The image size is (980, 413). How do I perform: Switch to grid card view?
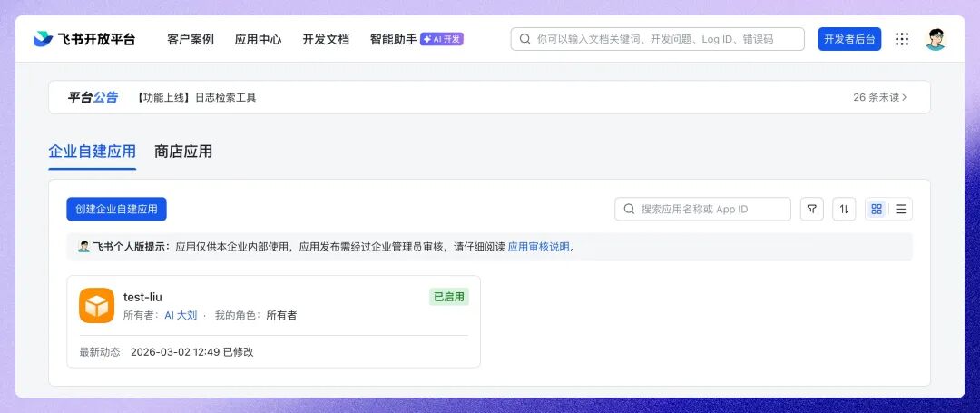(877, 210)
